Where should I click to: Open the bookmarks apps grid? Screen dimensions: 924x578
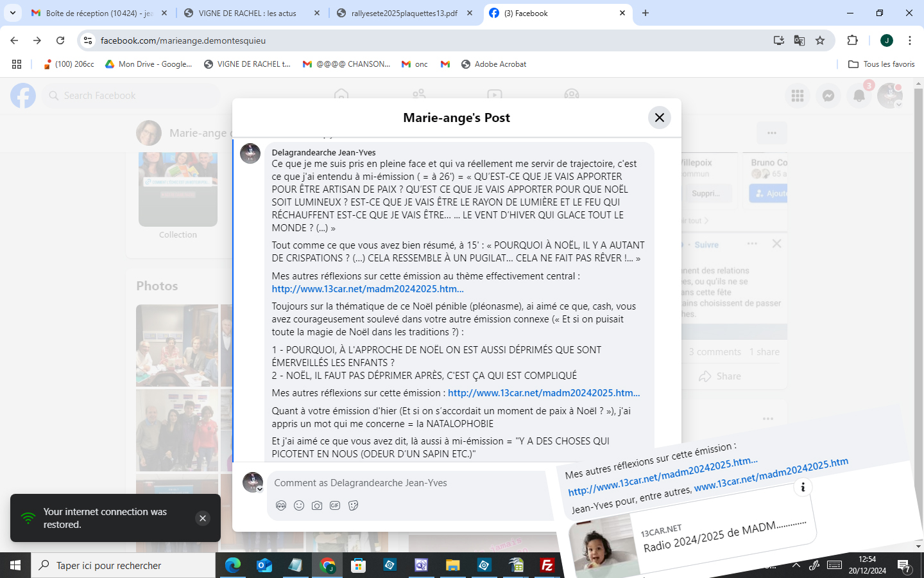pyautogui.click(x=17, y=64)
